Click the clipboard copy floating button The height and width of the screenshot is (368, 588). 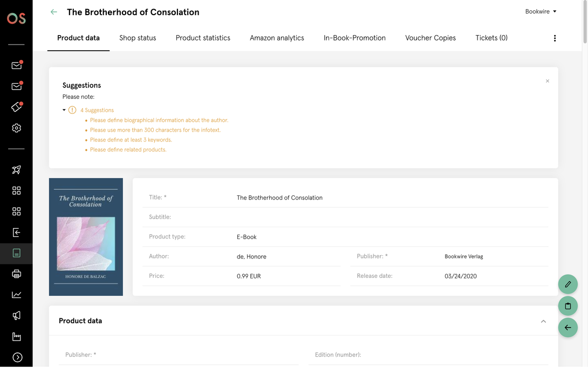(568, 306)
